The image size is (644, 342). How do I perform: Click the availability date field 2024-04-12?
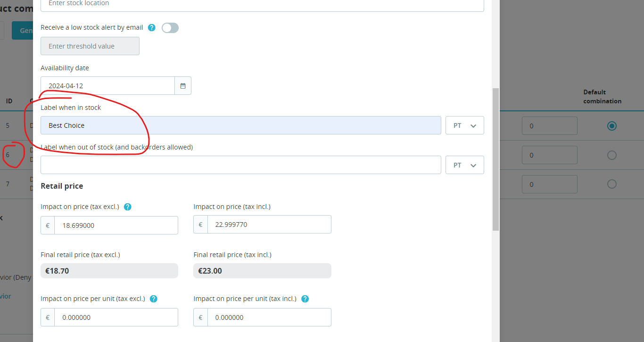click(x=107, y=86)
